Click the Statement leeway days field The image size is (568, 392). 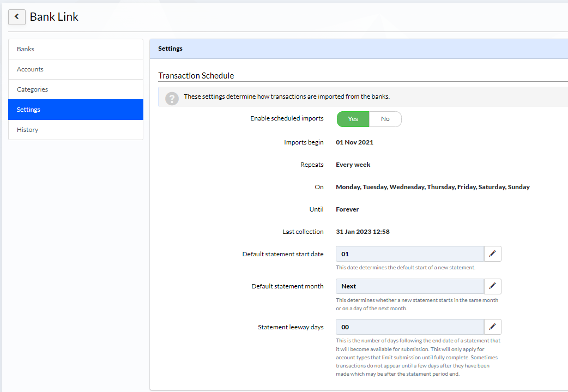tap(410, 327)
